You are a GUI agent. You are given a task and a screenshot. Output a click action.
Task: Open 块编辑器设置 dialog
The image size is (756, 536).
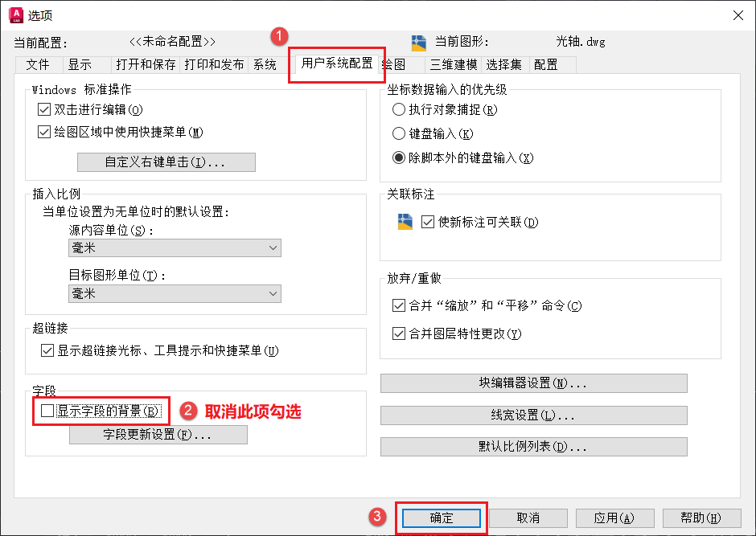click(x=533, y=383)
